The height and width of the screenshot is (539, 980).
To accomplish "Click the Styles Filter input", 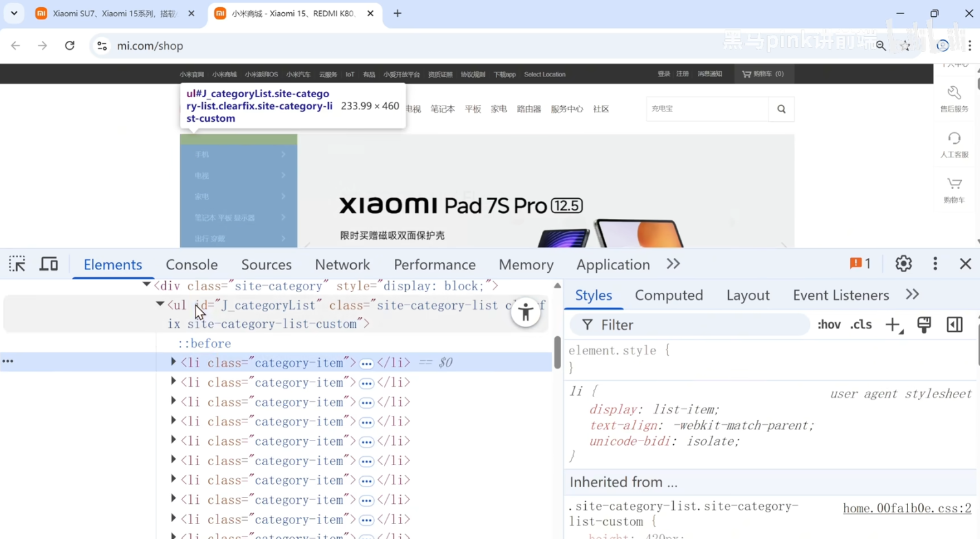I will point(689,325).
